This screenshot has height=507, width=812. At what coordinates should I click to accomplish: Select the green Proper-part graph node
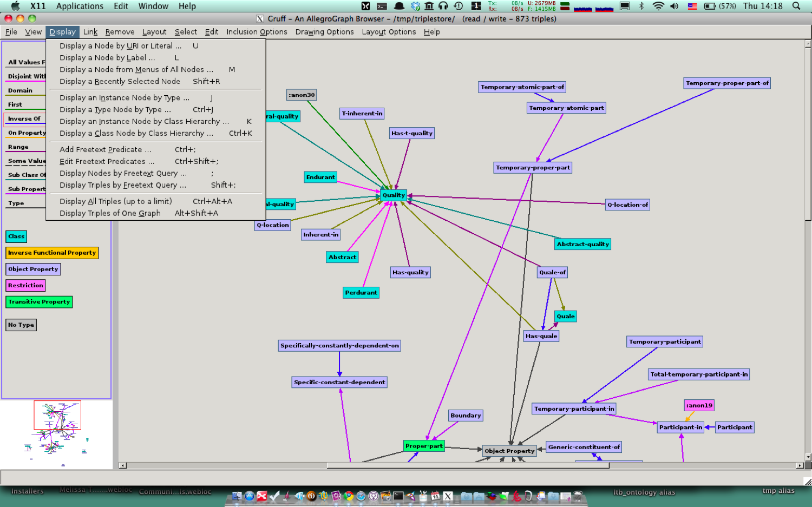(x=424, y=446)
